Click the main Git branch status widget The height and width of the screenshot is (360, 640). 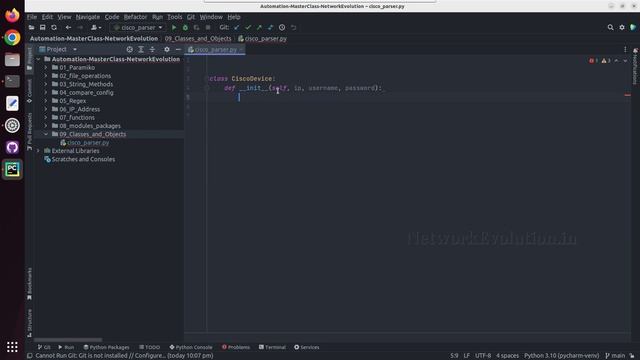615,356
